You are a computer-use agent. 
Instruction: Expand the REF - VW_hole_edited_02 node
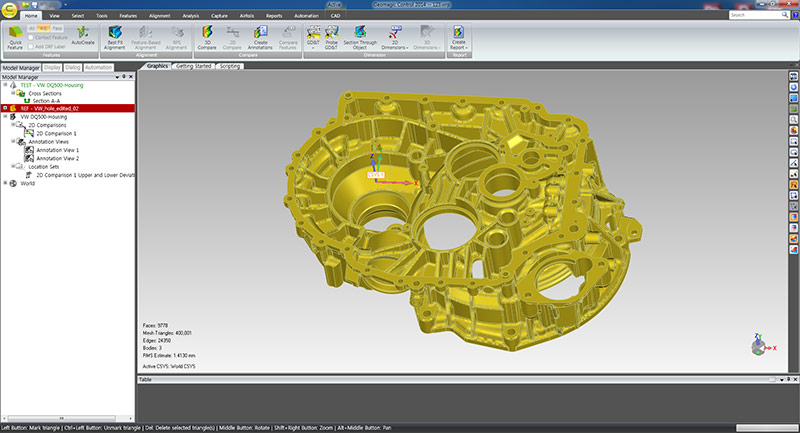(x=6, y=108)
